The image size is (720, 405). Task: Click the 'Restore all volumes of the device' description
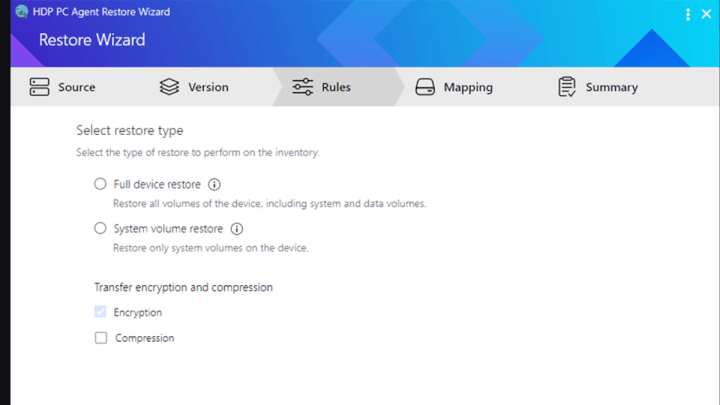point(270,203)
